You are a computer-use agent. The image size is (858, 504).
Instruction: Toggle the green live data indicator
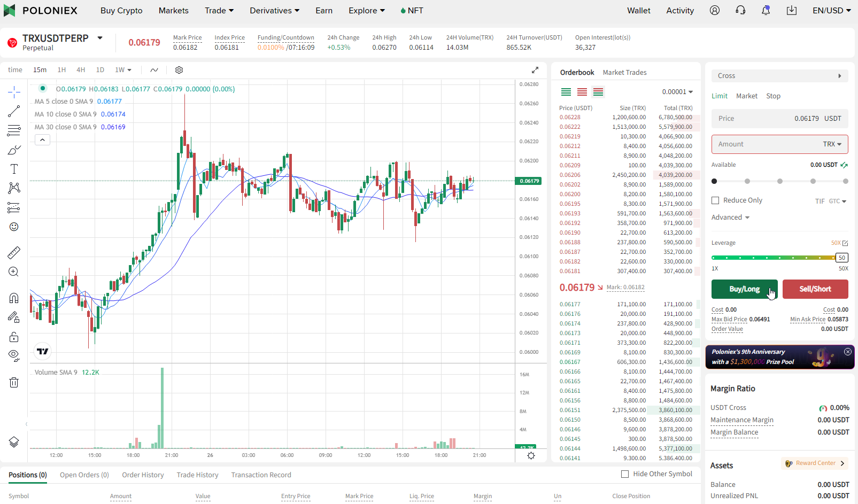pos(42,88)
